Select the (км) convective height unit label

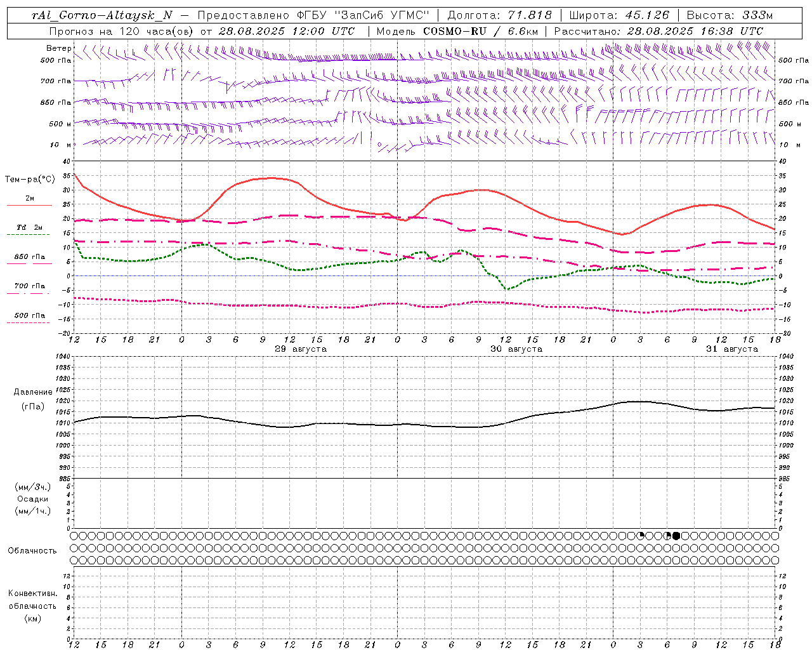coord(32,619)
